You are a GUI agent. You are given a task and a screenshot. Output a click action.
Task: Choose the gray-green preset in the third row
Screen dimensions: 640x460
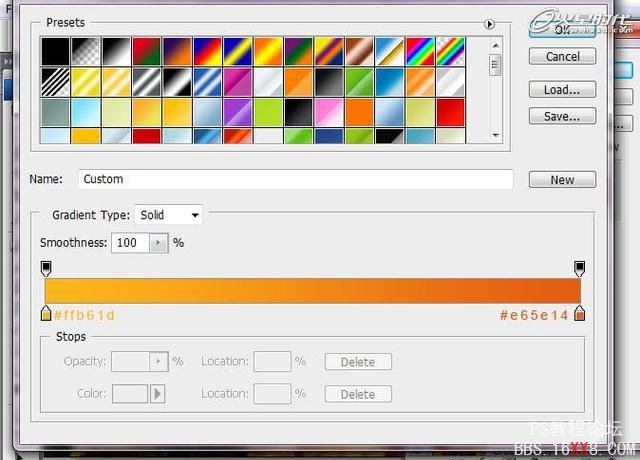56,112
